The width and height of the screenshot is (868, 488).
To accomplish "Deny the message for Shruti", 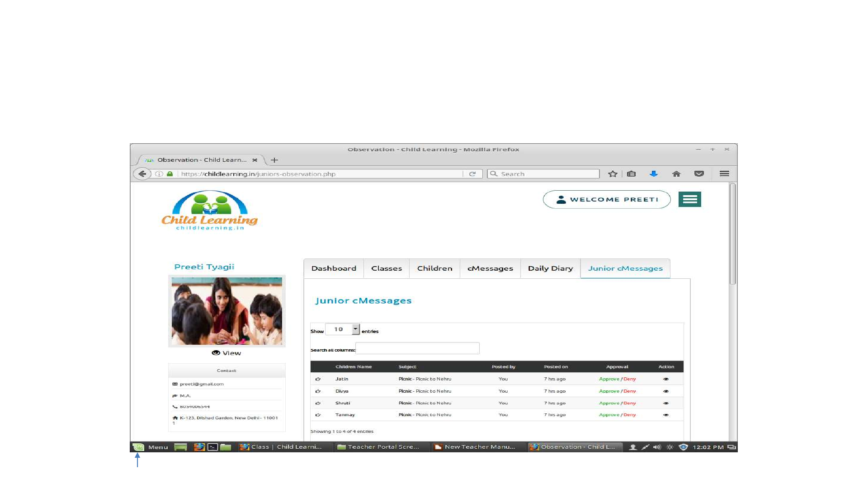I will click(x=630, y=403).
